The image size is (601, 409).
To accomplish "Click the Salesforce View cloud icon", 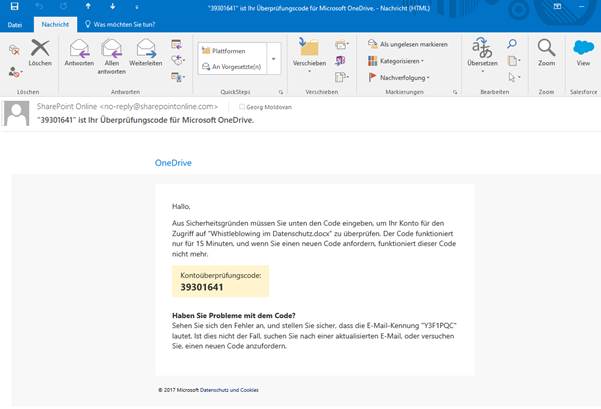I will pos(583,53).
